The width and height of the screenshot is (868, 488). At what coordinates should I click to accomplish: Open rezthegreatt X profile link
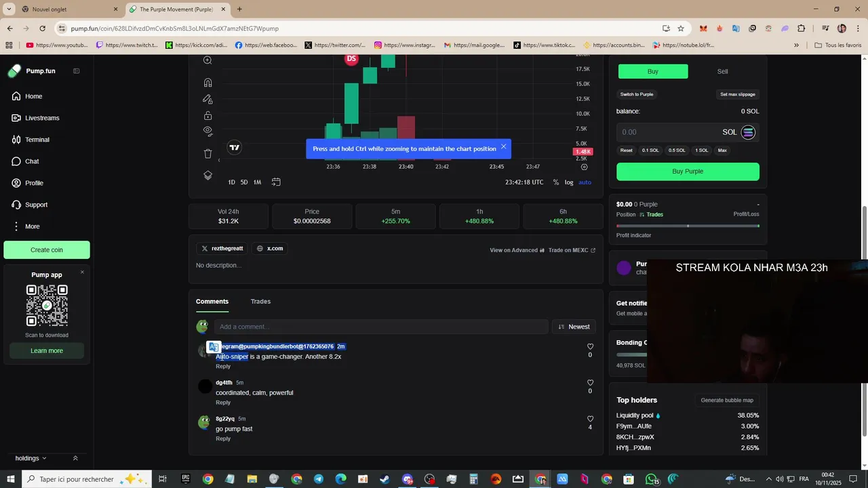click(222, 249)
